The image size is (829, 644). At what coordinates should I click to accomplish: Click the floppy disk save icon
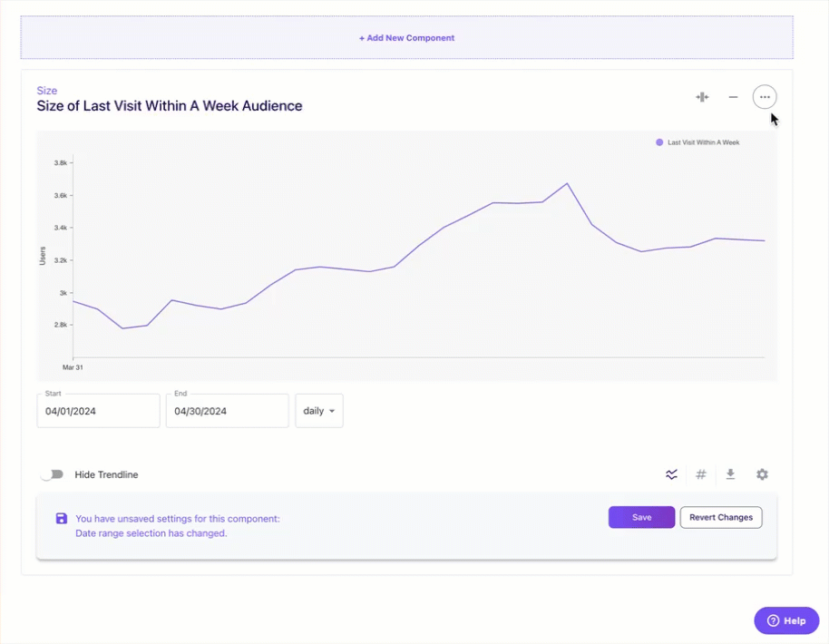pyautogui.click(x=62, y=518)
